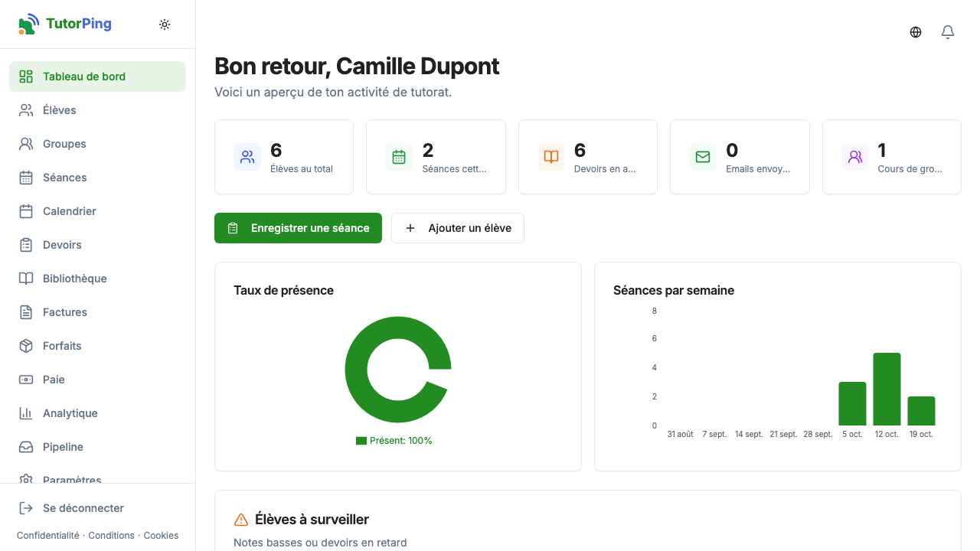Click Enregistrer une séance button
This screenshot has height=551, width=980.
(298, 228)
